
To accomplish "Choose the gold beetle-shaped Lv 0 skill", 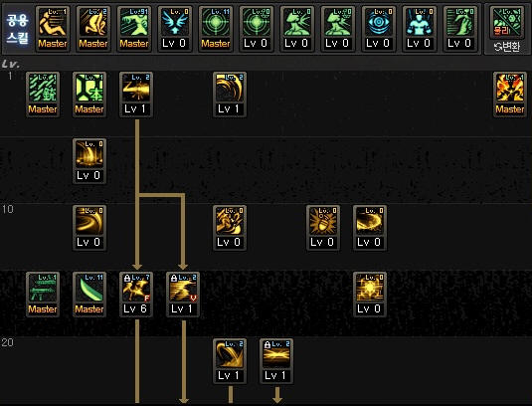I will tap(323, 228).
